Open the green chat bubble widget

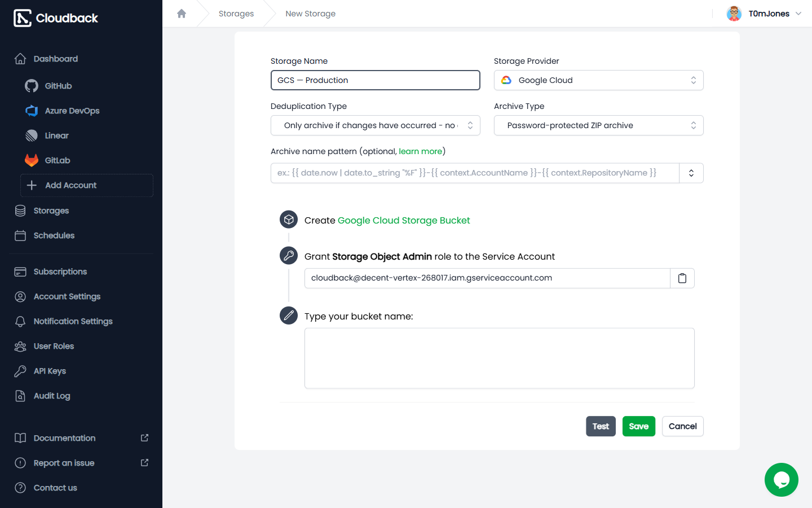point(782,480)
